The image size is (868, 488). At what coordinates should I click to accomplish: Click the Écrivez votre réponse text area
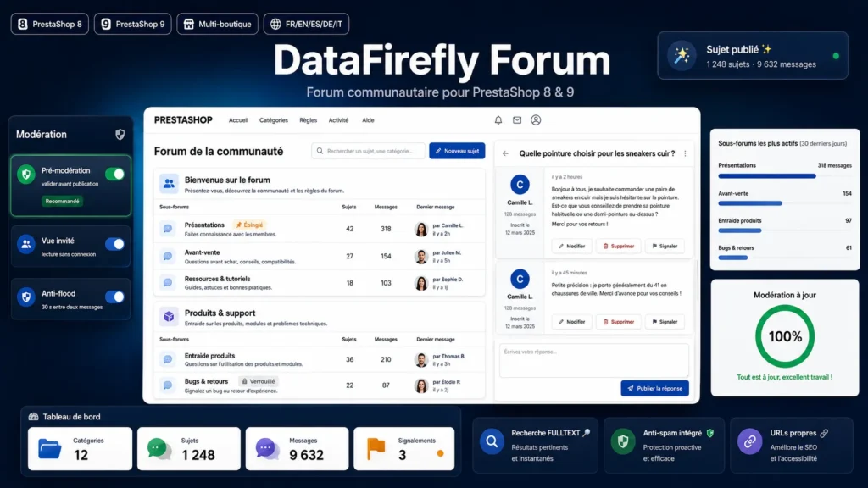click(x=594, y=360)
